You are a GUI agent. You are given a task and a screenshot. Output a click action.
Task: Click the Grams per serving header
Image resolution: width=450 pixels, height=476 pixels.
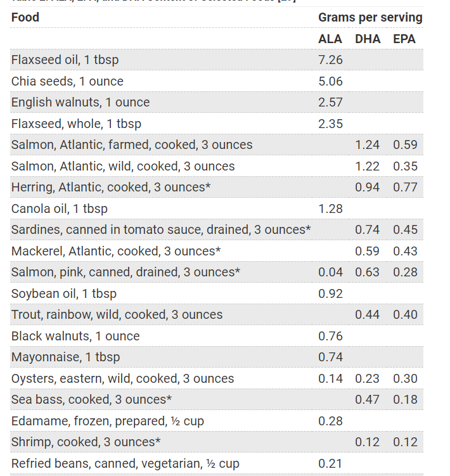point(370,17)
